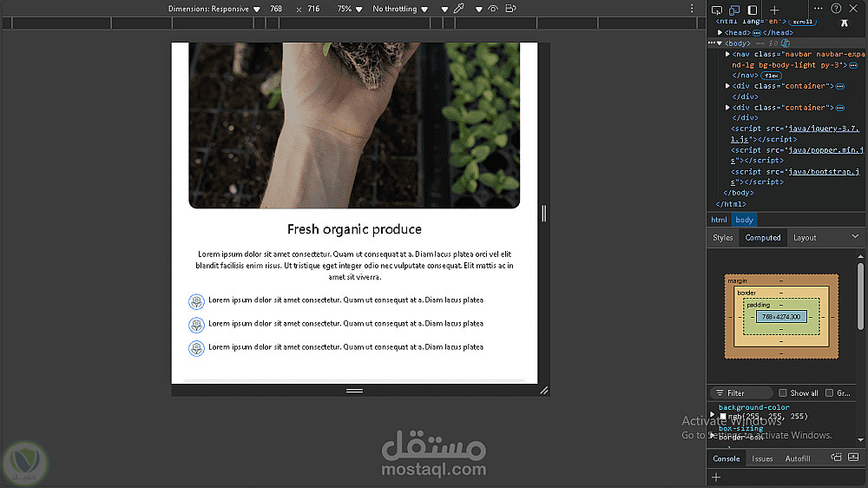This screenshot has height=488, width=868.
Task: Open device toolbar more options menu
Action: [x=692, y=9]
